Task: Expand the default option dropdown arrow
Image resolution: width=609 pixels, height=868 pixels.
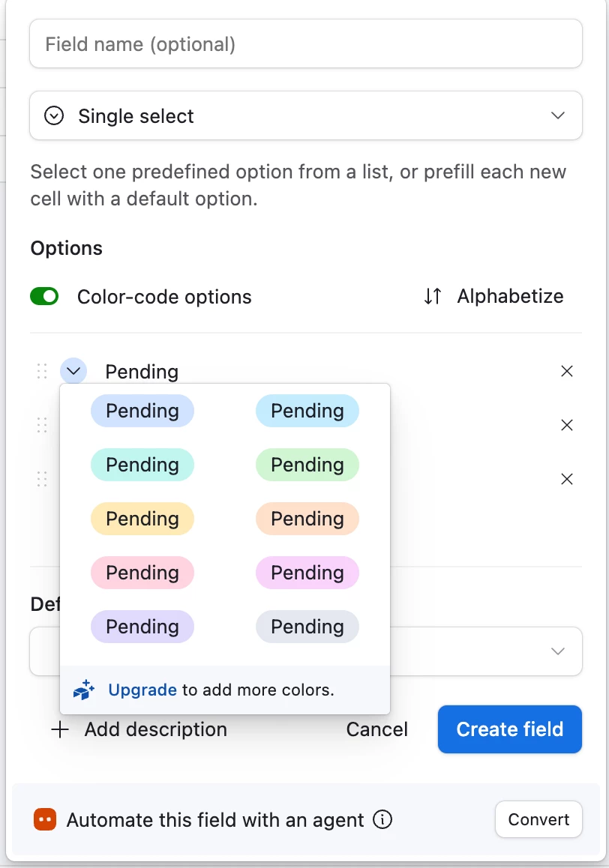Action: tap(557, 651)
